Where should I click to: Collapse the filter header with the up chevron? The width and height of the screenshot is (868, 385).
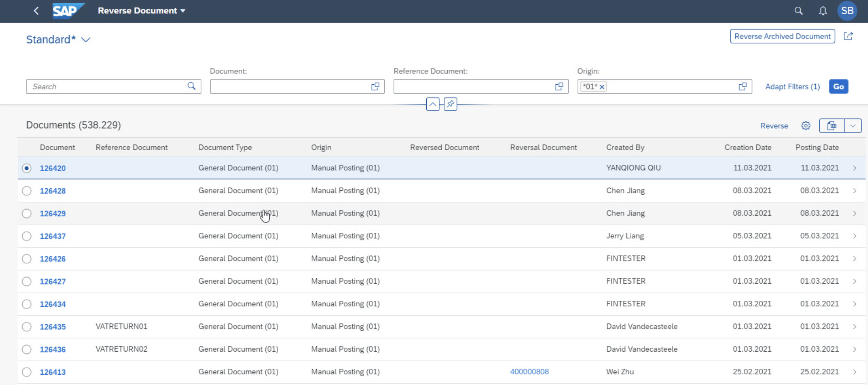point(433,104)
